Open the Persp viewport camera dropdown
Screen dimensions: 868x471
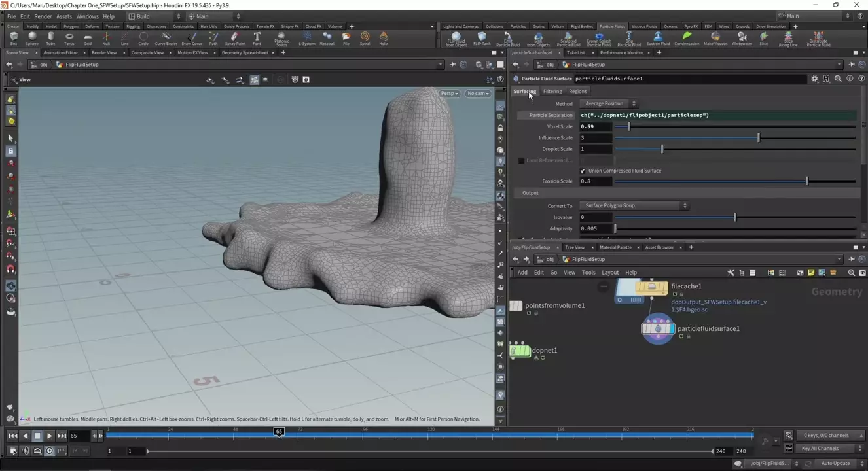[449, 93]
